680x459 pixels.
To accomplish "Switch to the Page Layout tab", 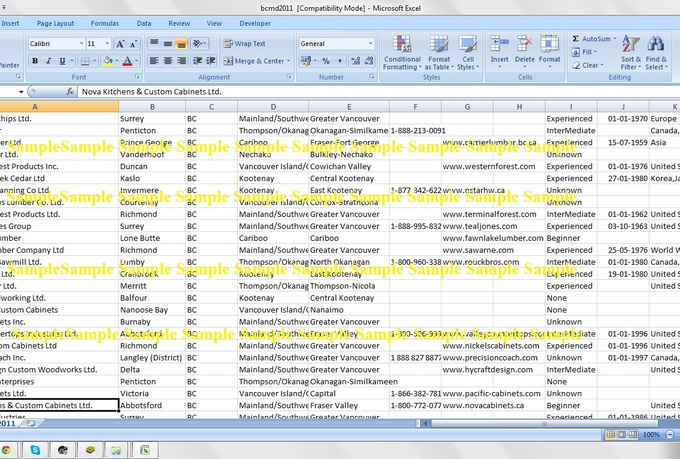I will (x=55, y=22).
